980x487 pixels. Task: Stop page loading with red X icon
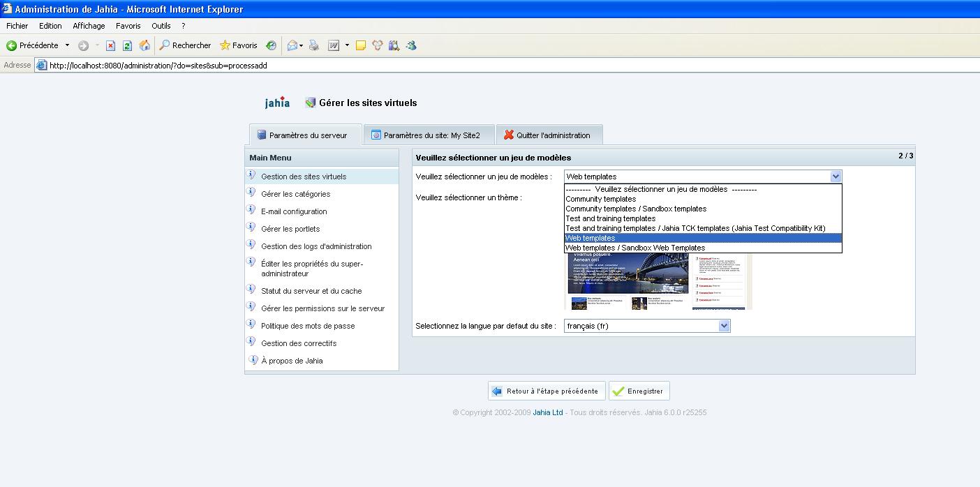110,45
